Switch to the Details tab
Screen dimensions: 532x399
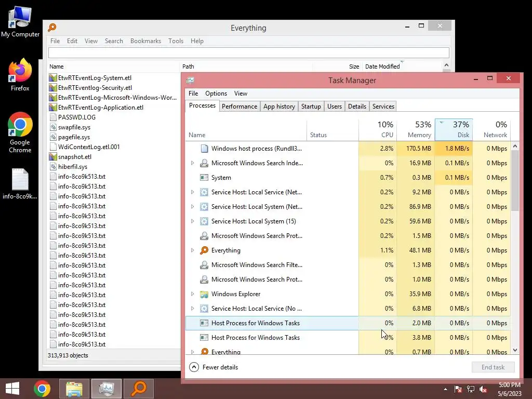[357, 107]
